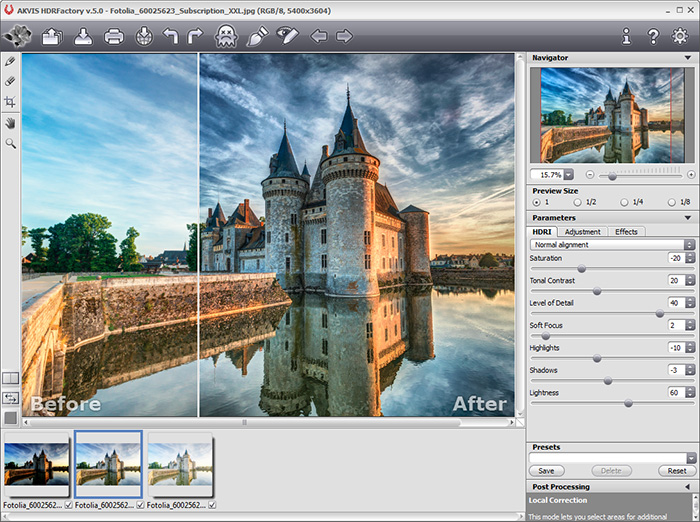Switch to the Effects tab

pos(626,232)
